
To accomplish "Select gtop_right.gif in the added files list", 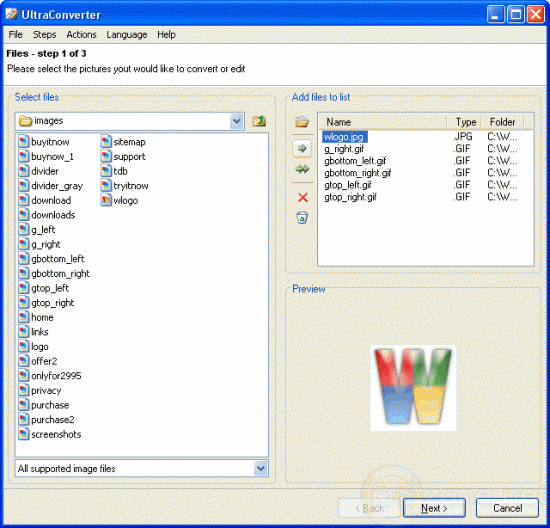I will 350,197.
